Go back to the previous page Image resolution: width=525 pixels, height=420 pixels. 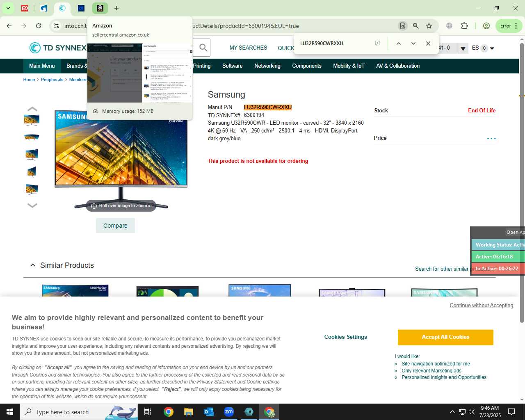tap(9, 26)
